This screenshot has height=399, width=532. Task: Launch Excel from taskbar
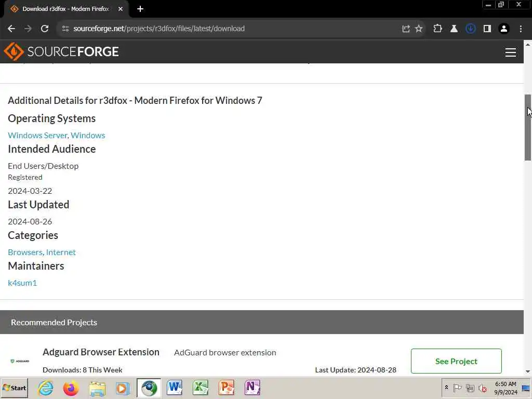(x=201, y=388)
